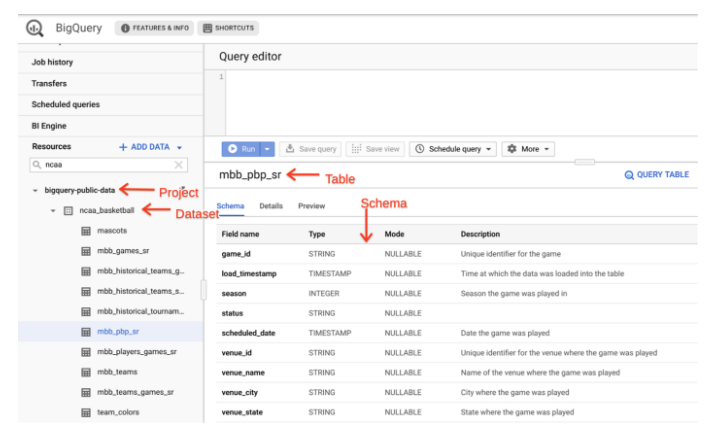This screenshot has height=429, width=725.
Task: Open the mbb_games_sr table
Action: [123, 251]
